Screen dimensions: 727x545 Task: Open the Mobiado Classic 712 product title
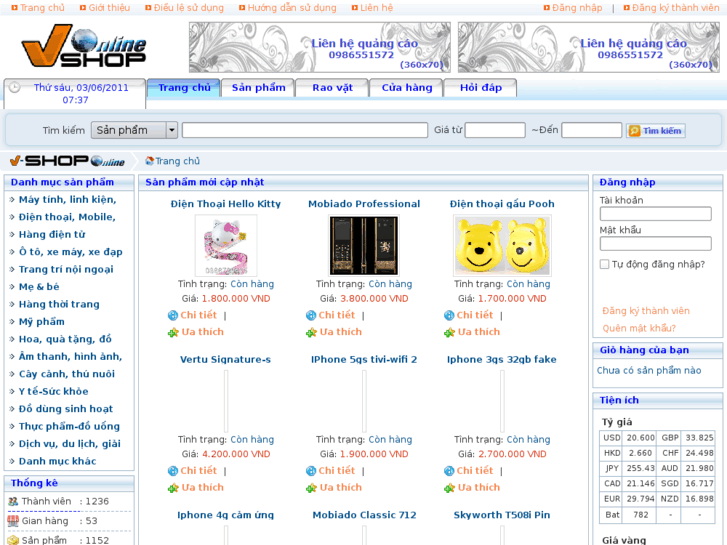click(364, 515)
